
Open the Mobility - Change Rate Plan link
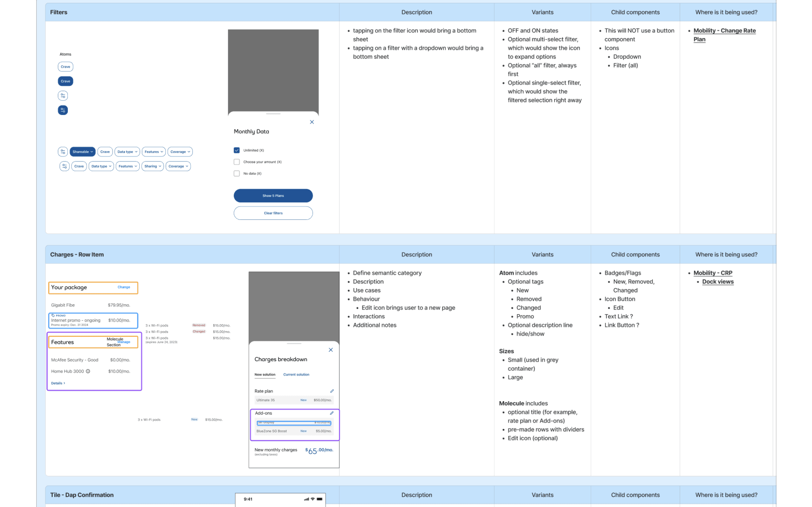pos(724,31)
